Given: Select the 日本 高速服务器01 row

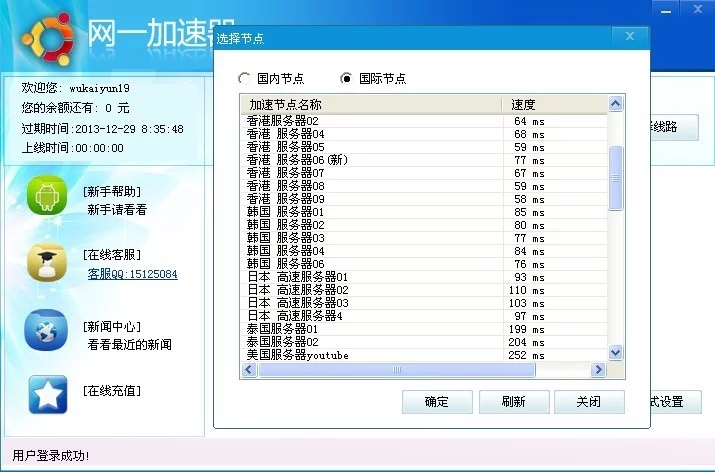Looking at the screenshot, I should [x=424, y=277].
